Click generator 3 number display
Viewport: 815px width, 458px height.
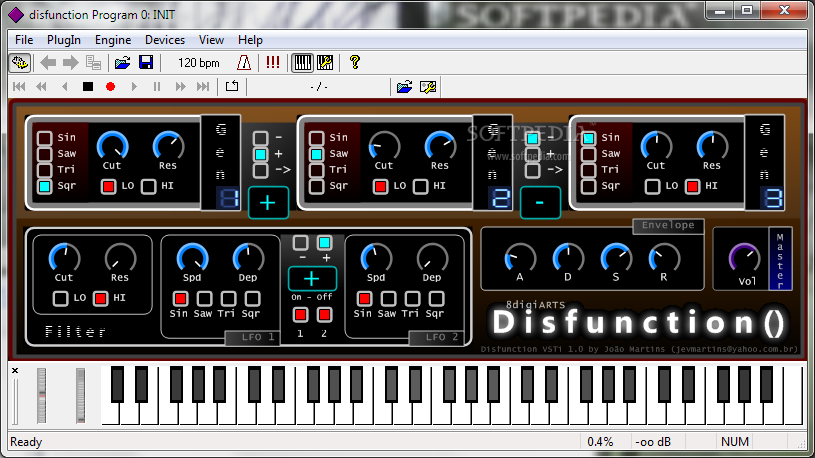(x=772, y=199)
